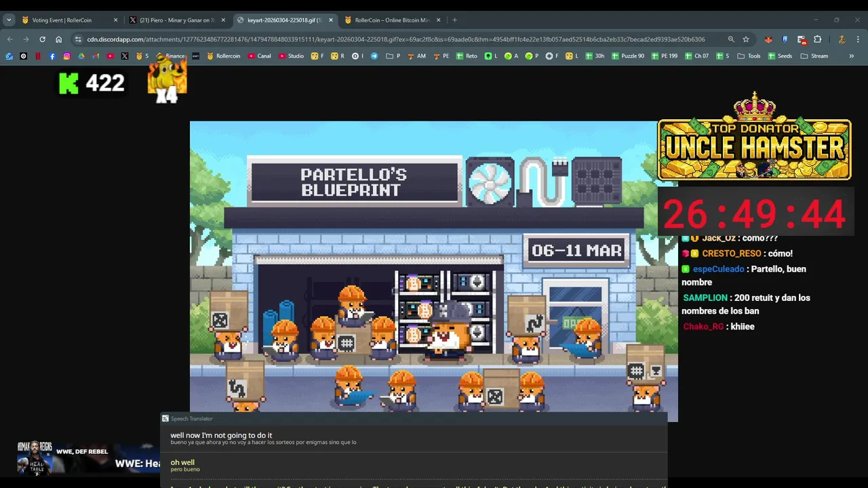Image resolution: width=868 pixels, height=488 pixels.
Task: Open the Canal YouTube bookmark
Action: [x=259, y=56]
